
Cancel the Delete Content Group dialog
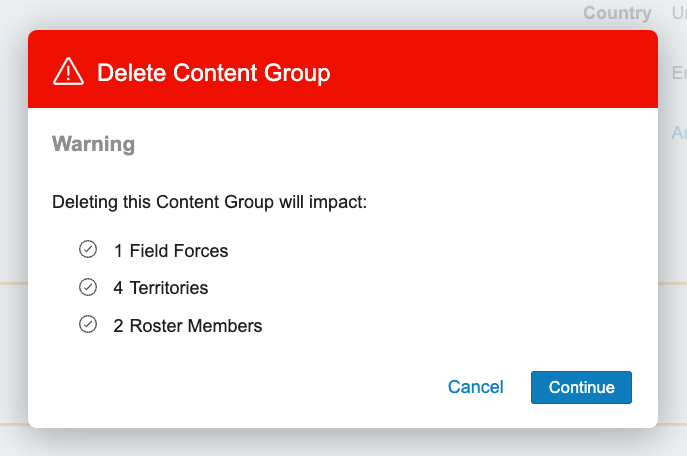click(476, 387)
